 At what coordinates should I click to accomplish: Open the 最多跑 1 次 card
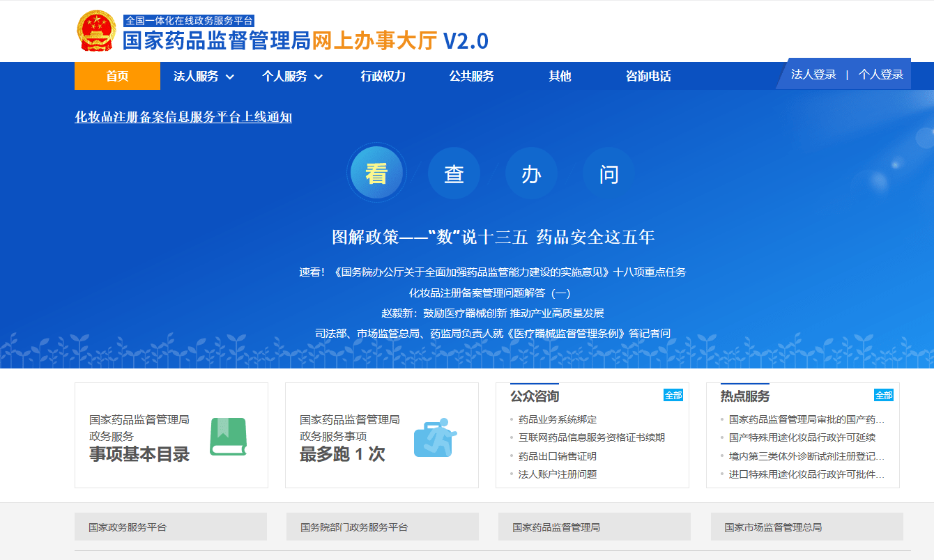coord(382,435)
